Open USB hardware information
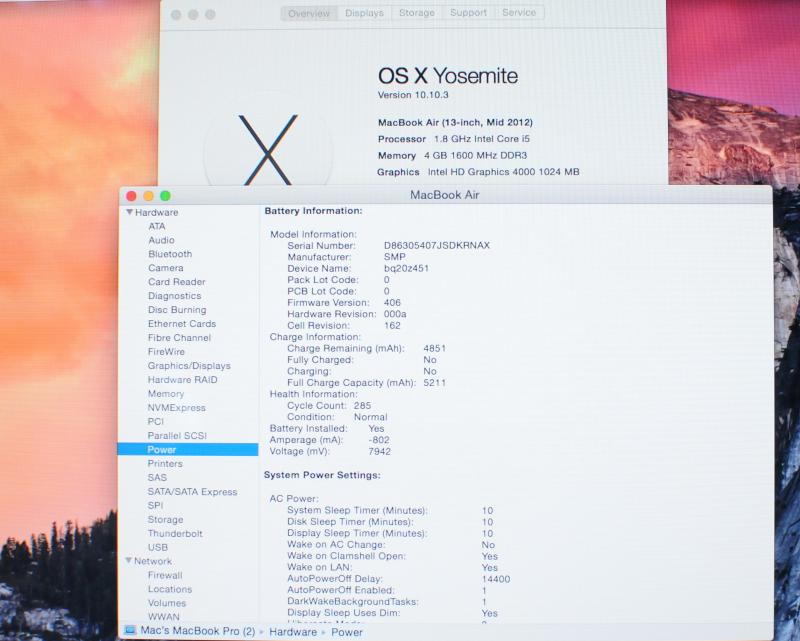This screenshot has height=641, width=800. pyautogui.click(x=158, y=547)
